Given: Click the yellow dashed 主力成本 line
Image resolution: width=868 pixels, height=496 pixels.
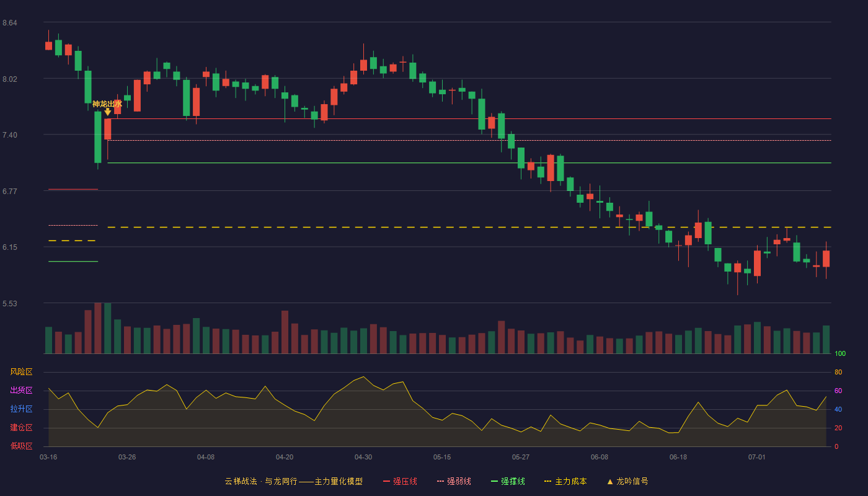Looking at the screenshot, I should click(x=469, y=228).
